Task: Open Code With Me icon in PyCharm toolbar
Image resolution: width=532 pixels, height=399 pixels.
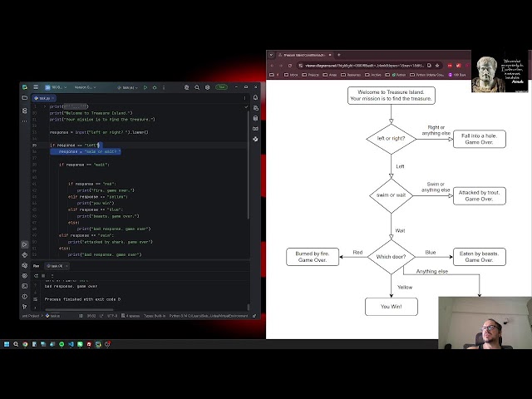Action: pos(186,87)
